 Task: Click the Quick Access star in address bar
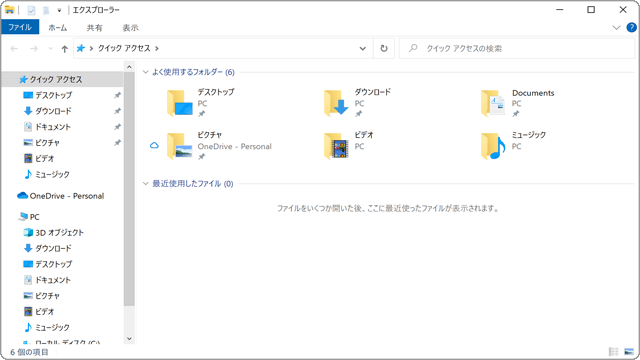[80, 48]
